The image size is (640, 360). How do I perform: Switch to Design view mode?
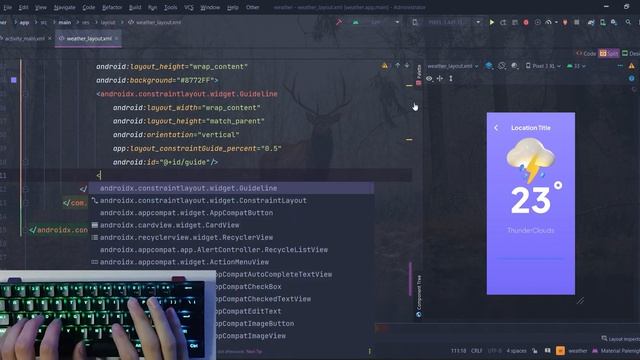coord(631,53)
